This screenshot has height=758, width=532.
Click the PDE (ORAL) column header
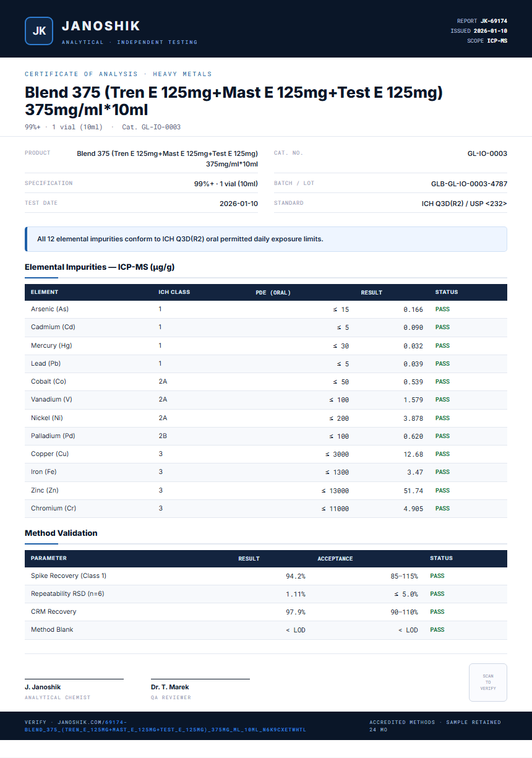coord(273,292)
